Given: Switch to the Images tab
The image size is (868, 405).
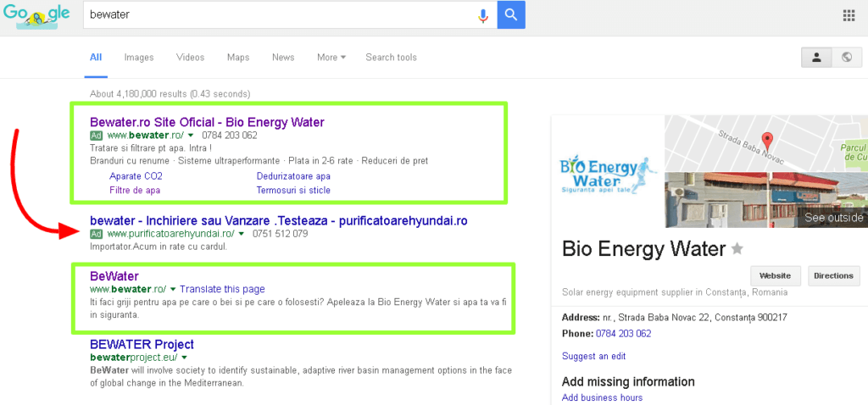Looking at the screenshot, I should tap(139, 58).
